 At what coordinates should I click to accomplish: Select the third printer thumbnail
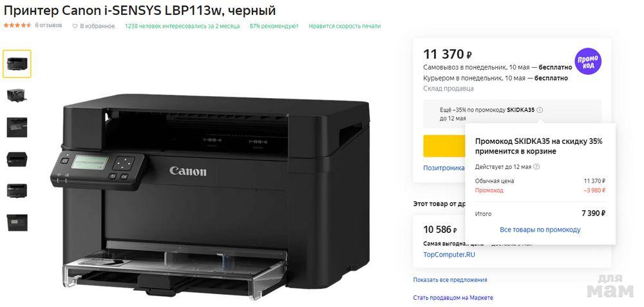(x=17, y=127)
